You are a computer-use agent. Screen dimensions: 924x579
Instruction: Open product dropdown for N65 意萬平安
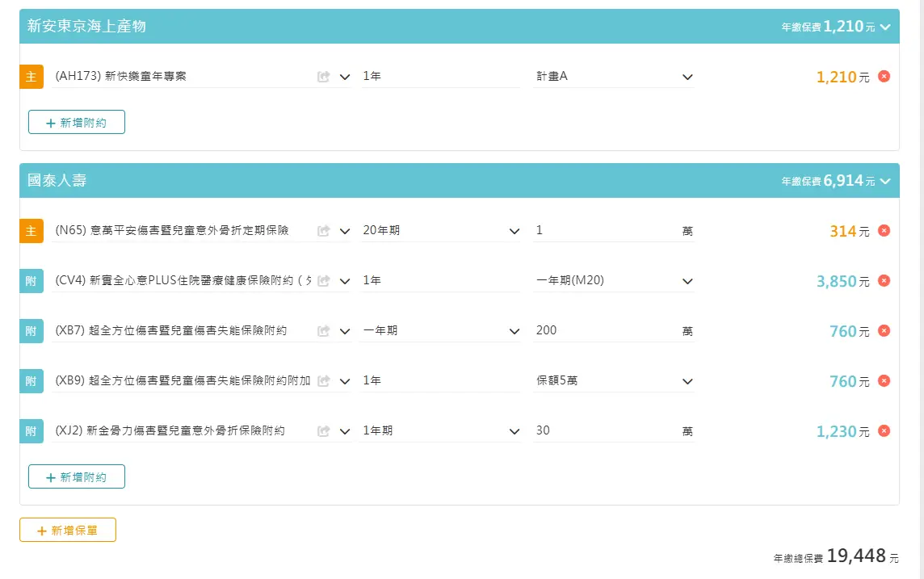(x=345, y=232)
